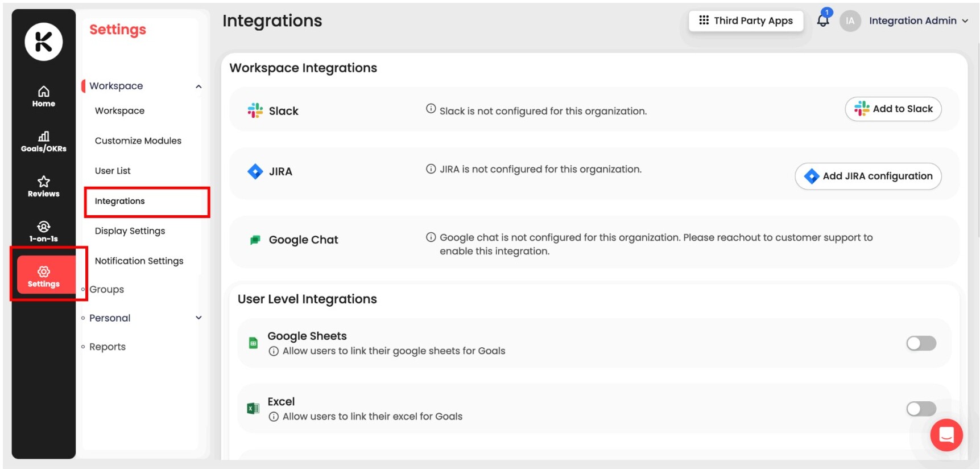Click the K logo icon
The height and width of the screenshot is (469, 980).
point(43,42)
